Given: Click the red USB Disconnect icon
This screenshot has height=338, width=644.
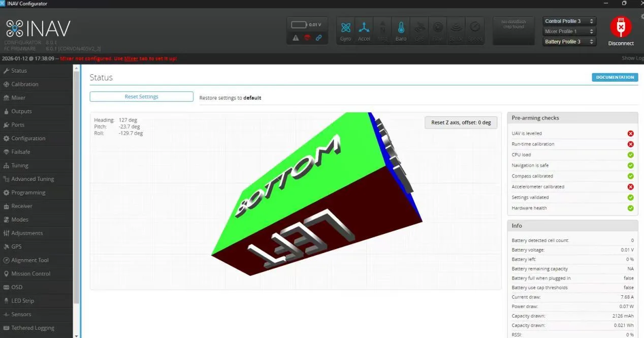Looking at the screenshot, I should (621, 26).
